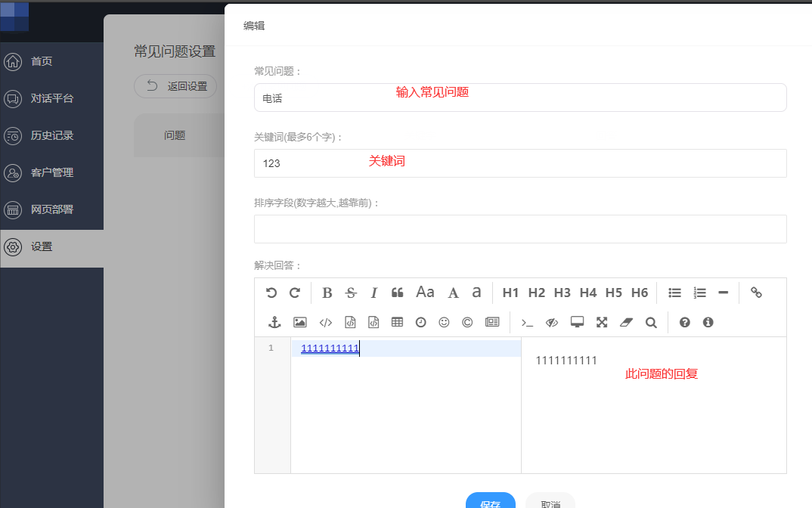Open 历史记录 in the sidebar
Screen dimensions: 812x508
(x=51, y=136)
